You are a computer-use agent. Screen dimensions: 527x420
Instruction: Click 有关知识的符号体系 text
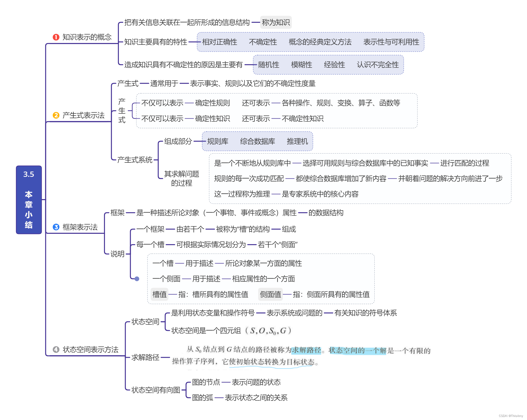[x=366, y=313]
